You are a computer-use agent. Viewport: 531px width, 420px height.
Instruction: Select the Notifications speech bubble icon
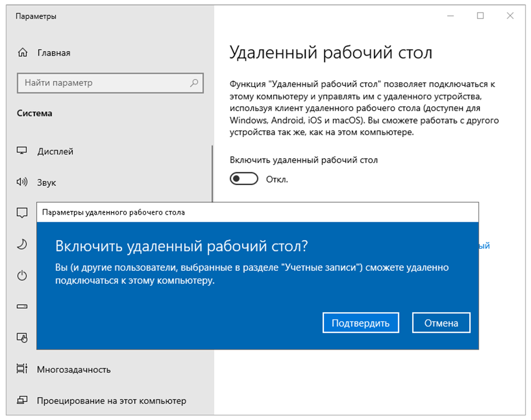(22, 213)
